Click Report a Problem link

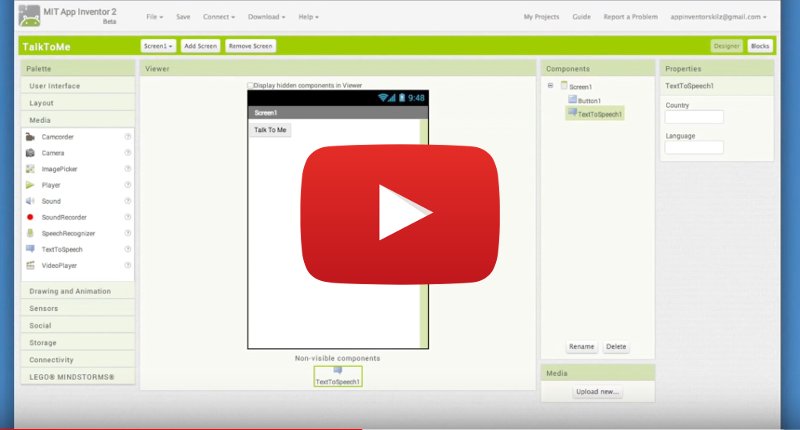631,17
